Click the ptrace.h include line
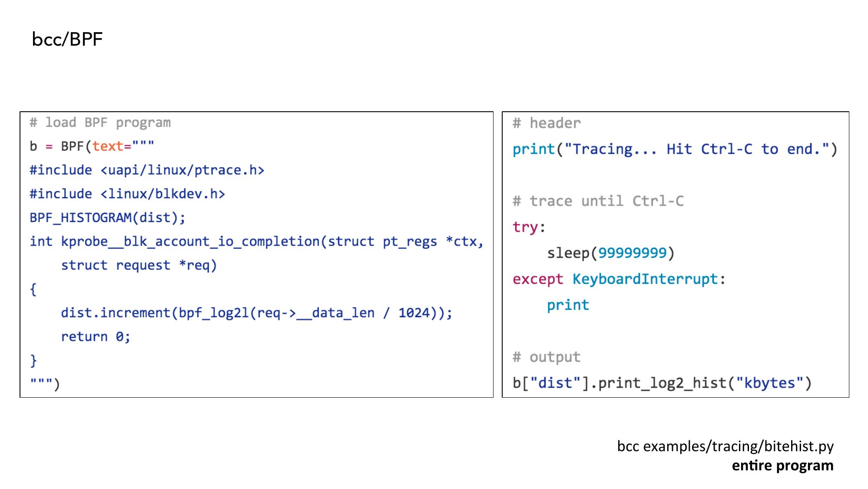868x489 pixels. [x=147, y=170]
